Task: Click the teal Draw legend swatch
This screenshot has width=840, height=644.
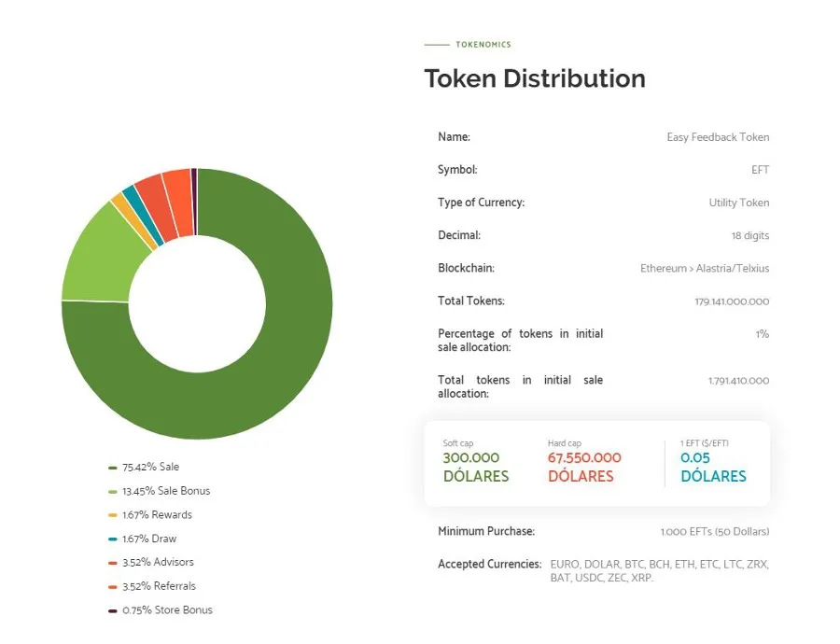Action: [113, 539]
